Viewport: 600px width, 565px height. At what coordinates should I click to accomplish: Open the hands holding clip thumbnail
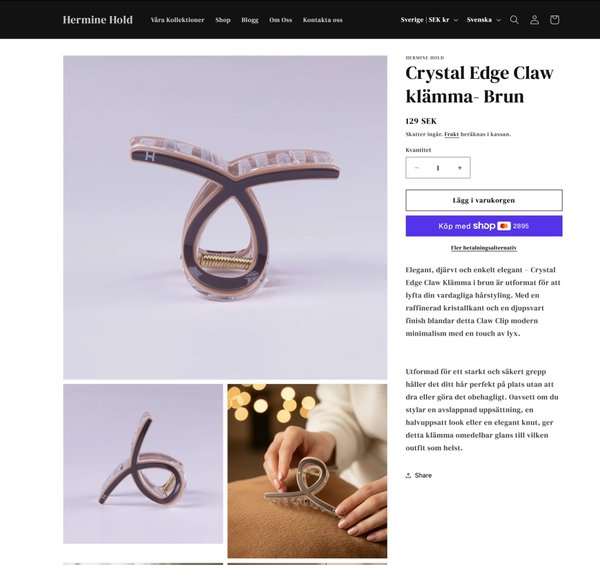(x=307, y=471)
